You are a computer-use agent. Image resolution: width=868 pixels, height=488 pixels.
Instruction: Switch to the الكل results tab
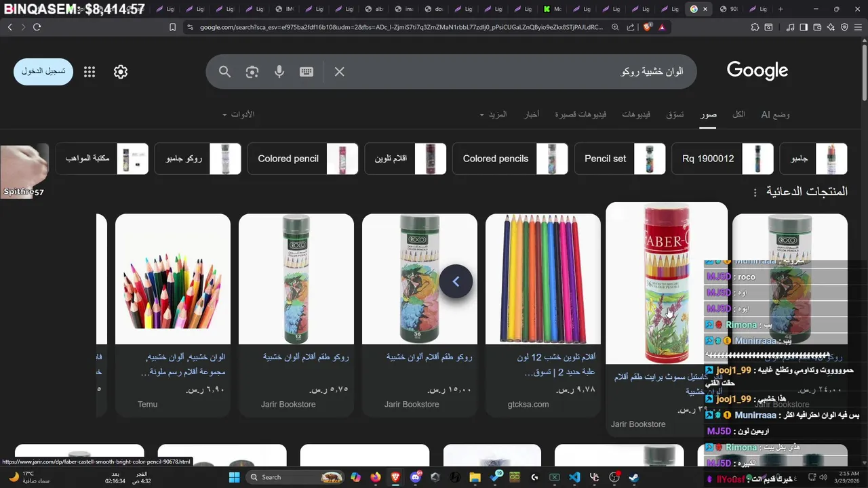click(738, 114)
